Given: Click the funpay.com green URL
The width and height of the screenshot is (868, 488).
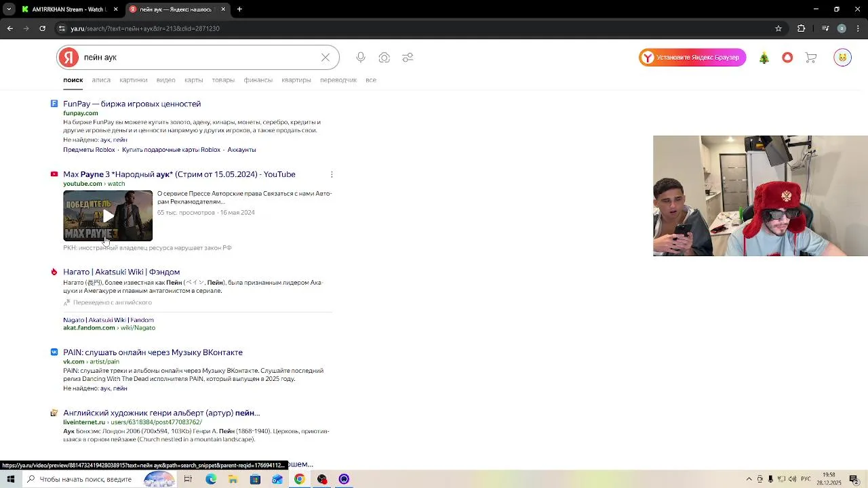Looking at the screenshot, I should point(81,113).
